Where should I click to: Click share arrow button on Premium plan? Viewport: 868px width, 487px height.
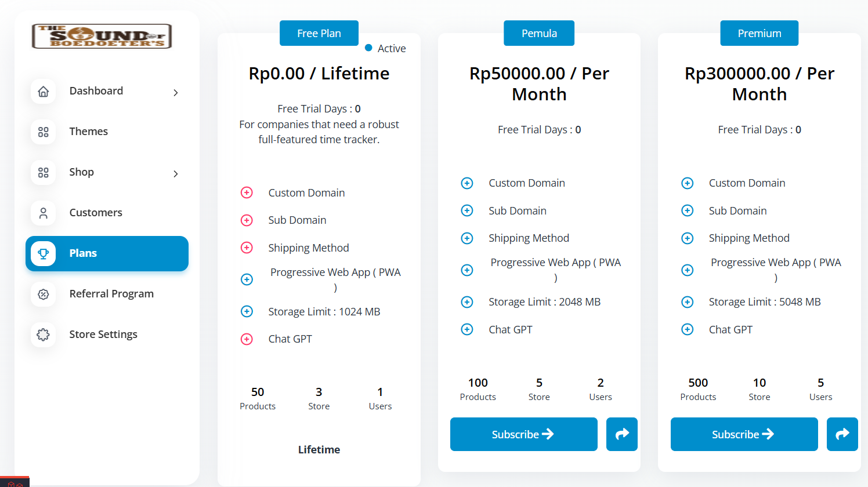(842, 434)
